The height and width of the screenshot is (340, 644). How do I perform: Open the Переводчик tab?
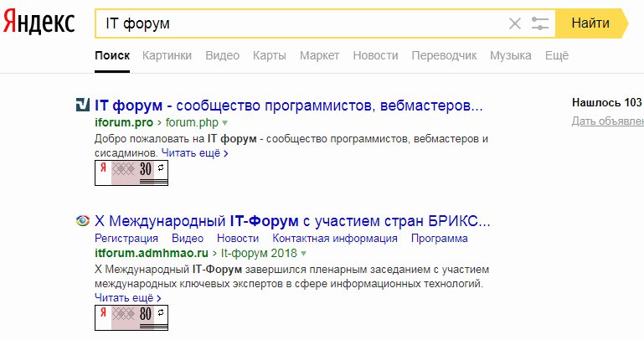pyautogui.click(x=444, y=55)
